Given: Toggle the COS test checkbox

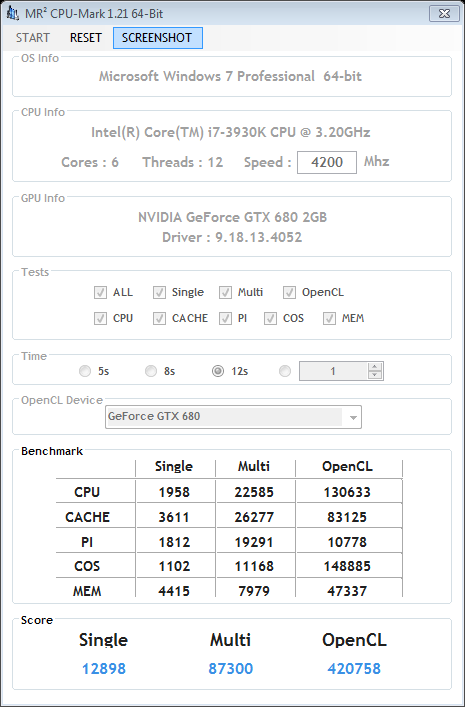Looking at the screenshot, I should [x=270, y=318].
